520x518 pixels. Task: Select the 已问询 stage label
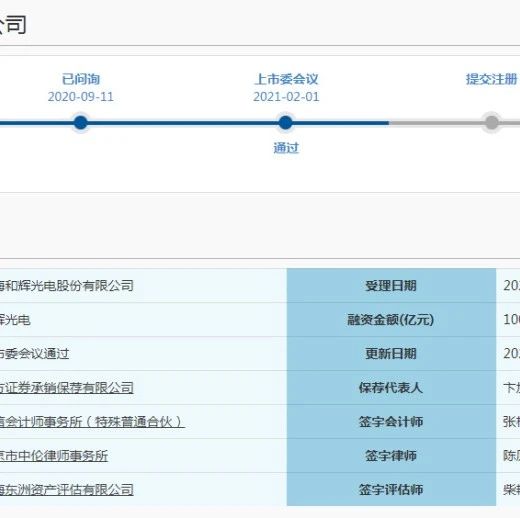[x=81, y=79]
